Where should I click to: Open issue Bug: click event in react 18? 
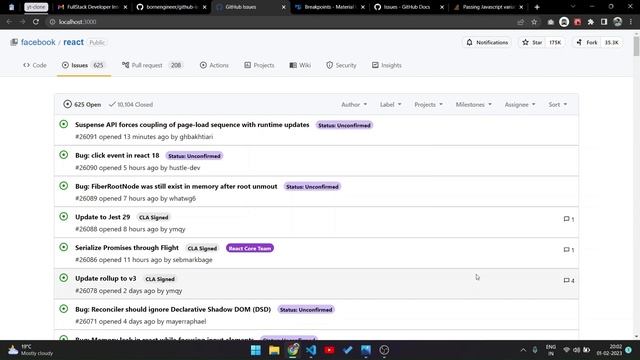[x=117, y=155]
